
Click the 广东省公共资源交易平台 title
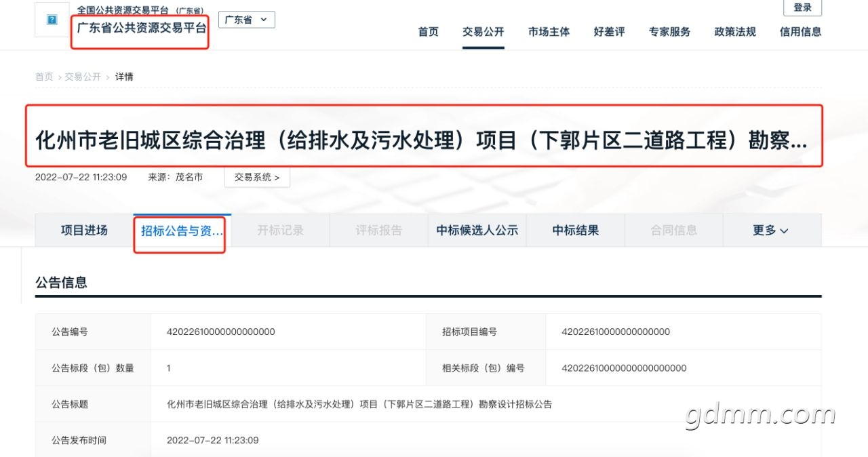142,28
